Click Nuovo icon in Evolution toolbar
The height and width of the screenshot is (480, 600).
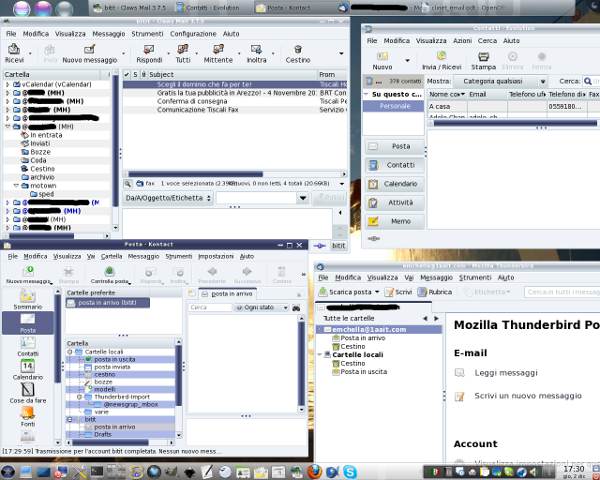tap(382, 56)
